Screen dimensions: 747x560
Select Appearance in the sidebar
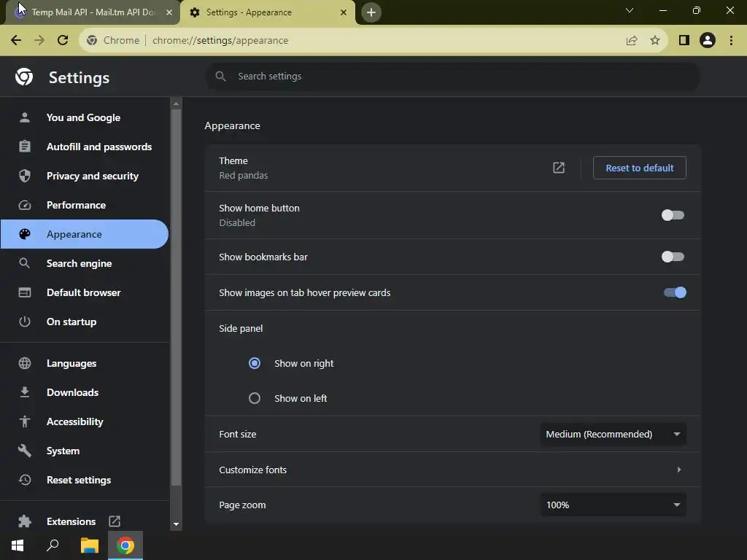point(84,234)
